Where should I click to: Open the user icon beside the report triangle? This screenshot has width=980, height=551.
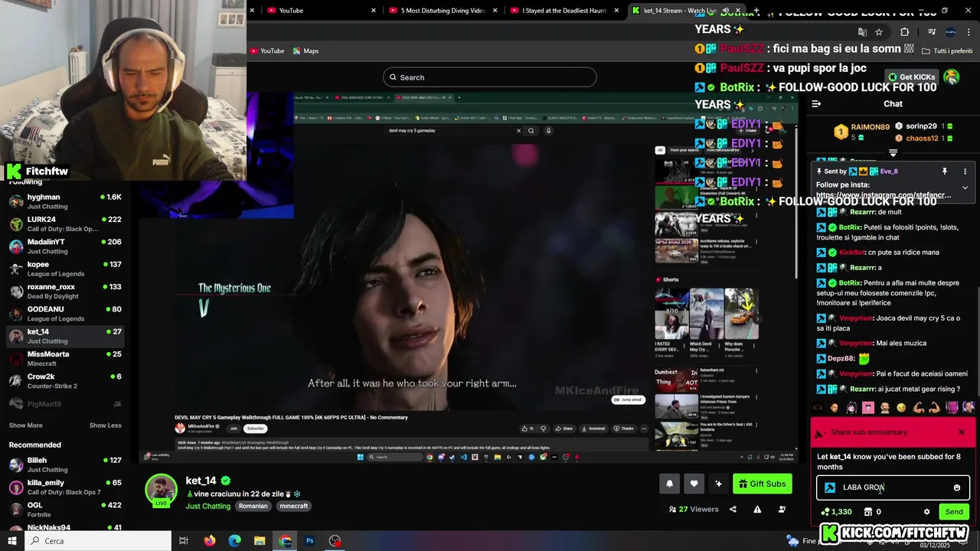click(x=782, y=510)
